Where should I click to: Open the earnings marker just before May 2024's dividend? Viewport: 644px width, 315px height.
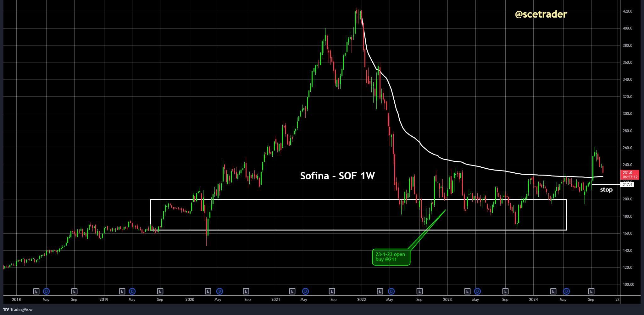click(x=553, y=291)
